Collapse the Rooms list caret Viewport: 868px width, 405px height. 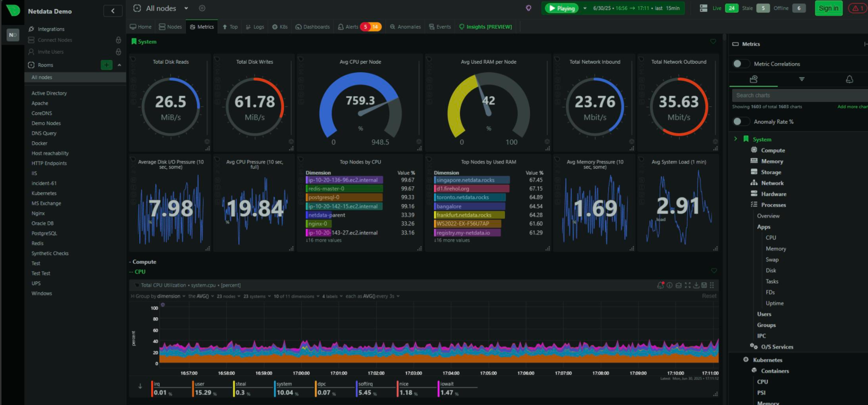119,65
